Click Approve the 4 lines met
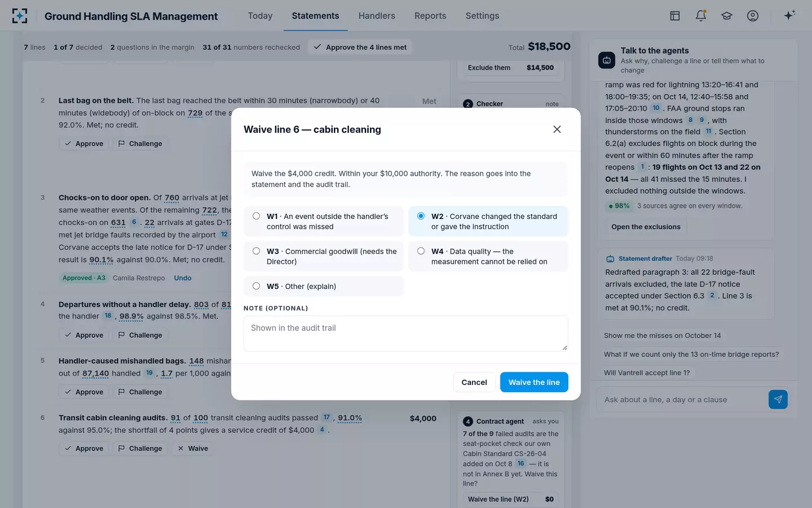The image size is (812, 508). 360,47
